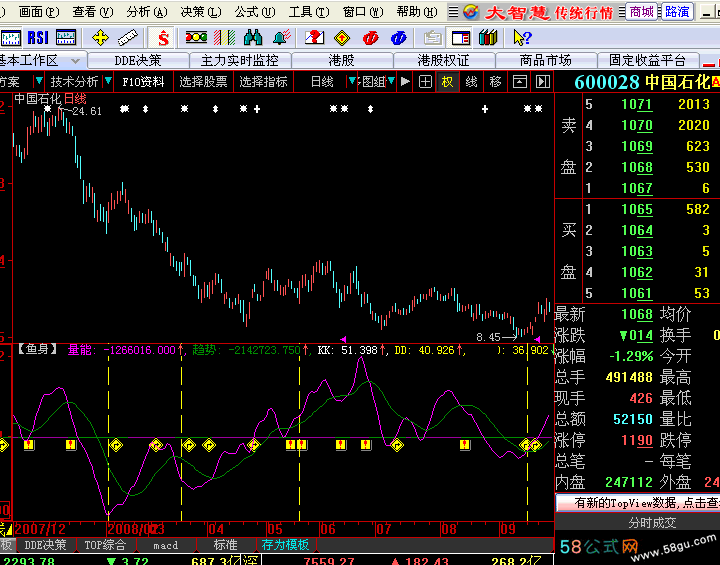Image resolution: width=720 pixels, height=565 pixels.
Task: Click the yellow diamond sign icon
Action: click(342, 38)
